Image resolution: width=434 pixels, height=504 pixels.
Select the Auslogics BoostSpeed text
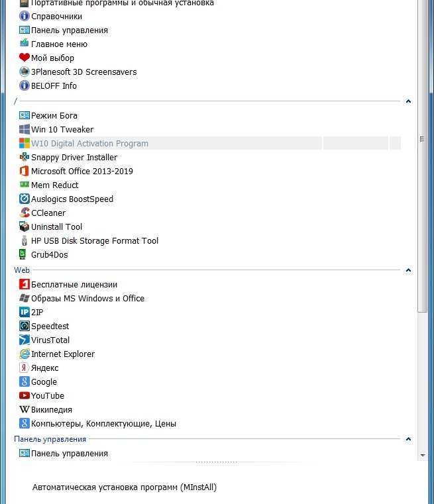point(72,199)
